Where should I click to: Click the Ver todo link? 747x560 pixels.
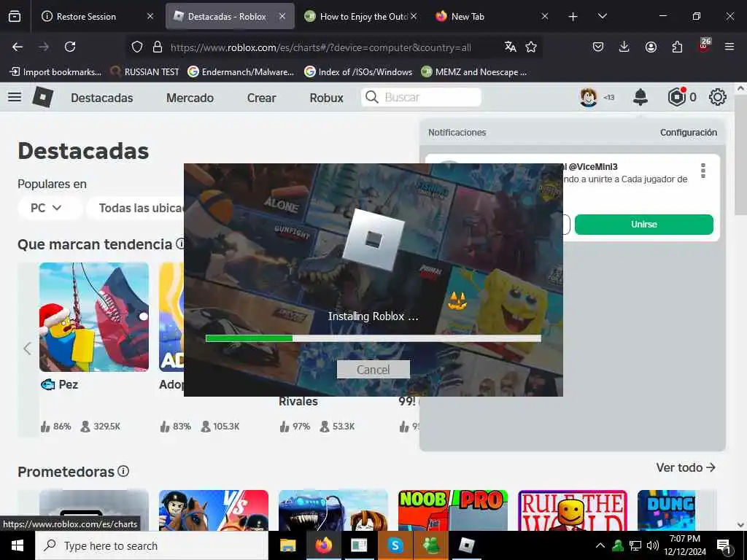686,467
